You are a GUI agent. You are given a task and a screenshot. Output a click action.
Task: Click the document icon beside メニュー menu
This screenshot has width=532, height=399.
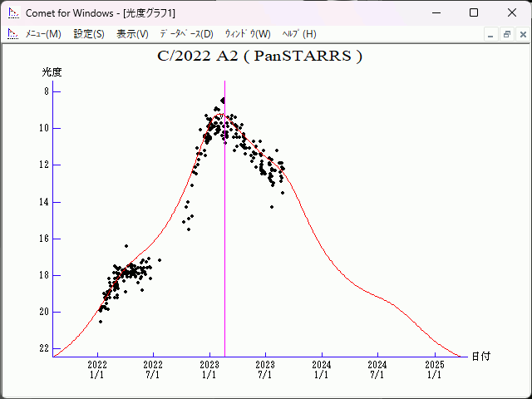tap(13, 34)
